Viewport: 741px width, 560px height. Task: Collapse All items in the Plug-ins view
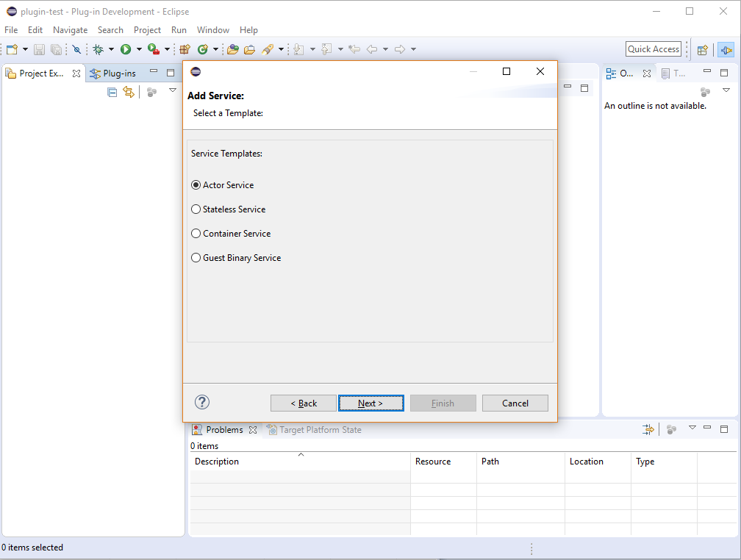point(112,91)
